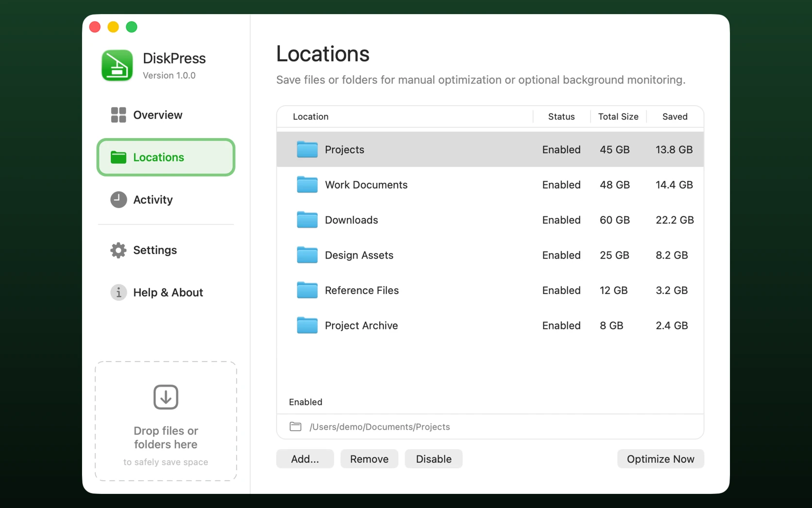Screen dimensions: 812x508
Task: Click Enabled status in Downloads row
Action: click(x=561, y=220)
